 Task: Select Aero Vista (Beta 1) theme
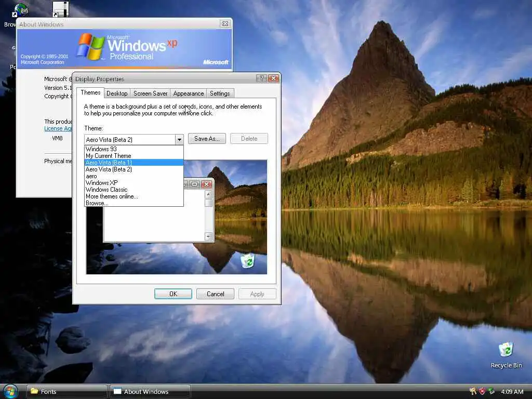134,163
